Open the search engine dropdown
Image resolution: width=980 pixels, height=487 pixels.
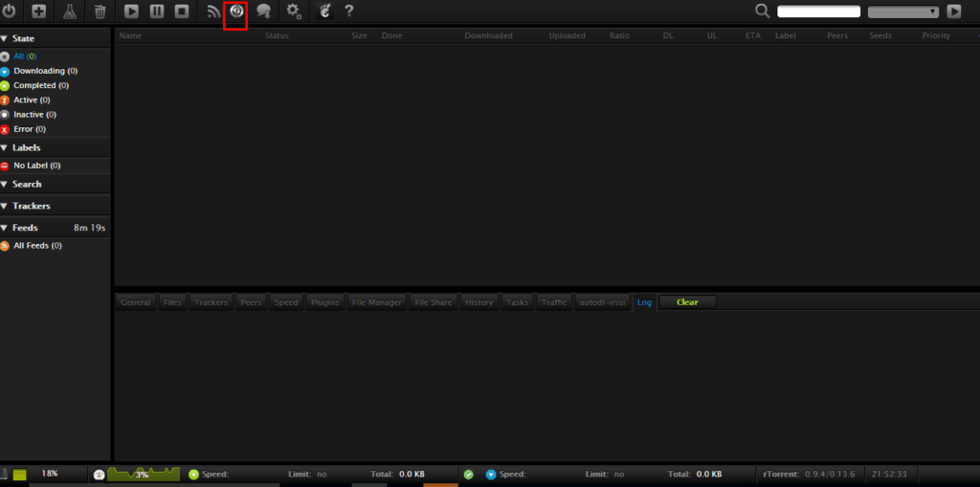click(x=902, y=11)
